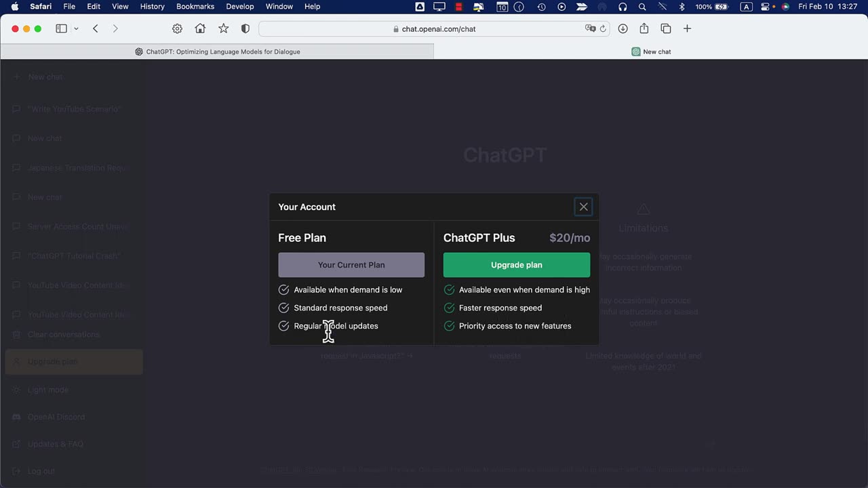Click 'Priority access to new features' text
The width and height of the screenshot is (868, 488).
click(x=515, y=326)
